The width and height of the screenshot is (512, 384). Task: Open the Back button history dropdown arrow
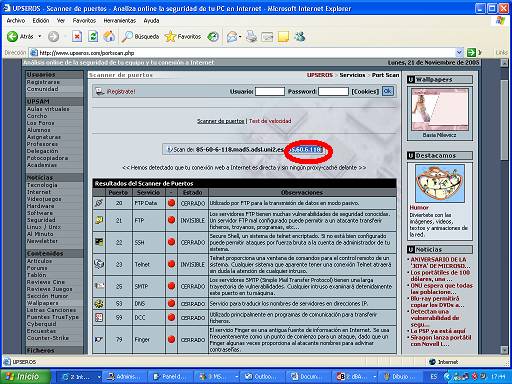click(x=40, y=36)
